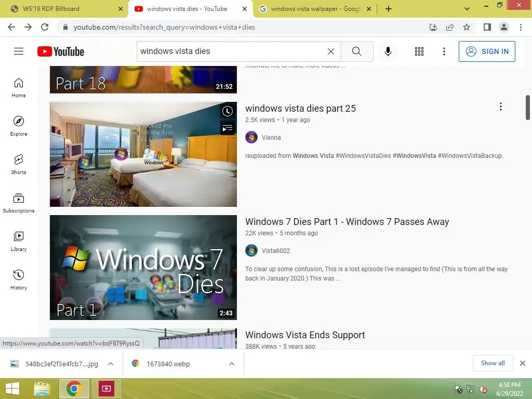Close the Google wallpaper tab
Image resolution: width=532 pixels, height=399 pixels.
pyautogui.click(x=369, y=9)
